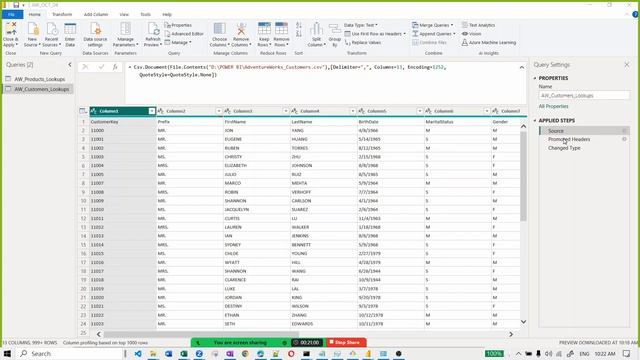The image size is (640, 360).
Task: Click the table corner menu icon
Action: point(83,111)
